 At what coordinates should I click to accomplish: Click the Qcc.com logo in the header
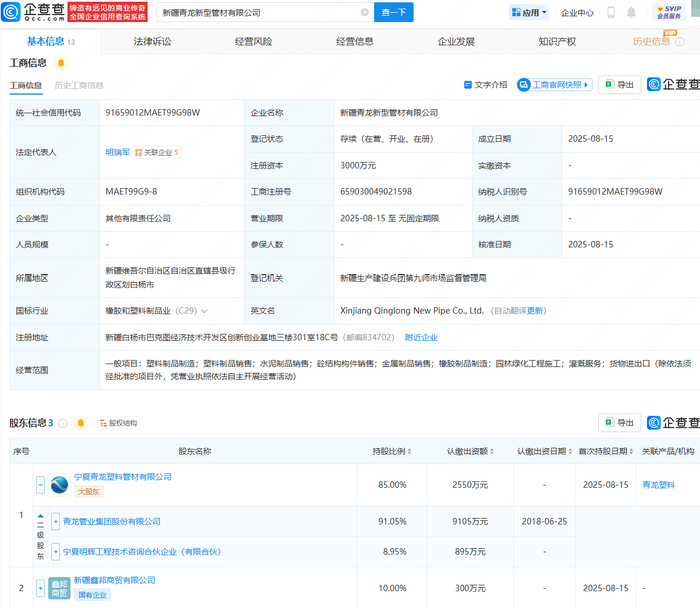[33, 12]
